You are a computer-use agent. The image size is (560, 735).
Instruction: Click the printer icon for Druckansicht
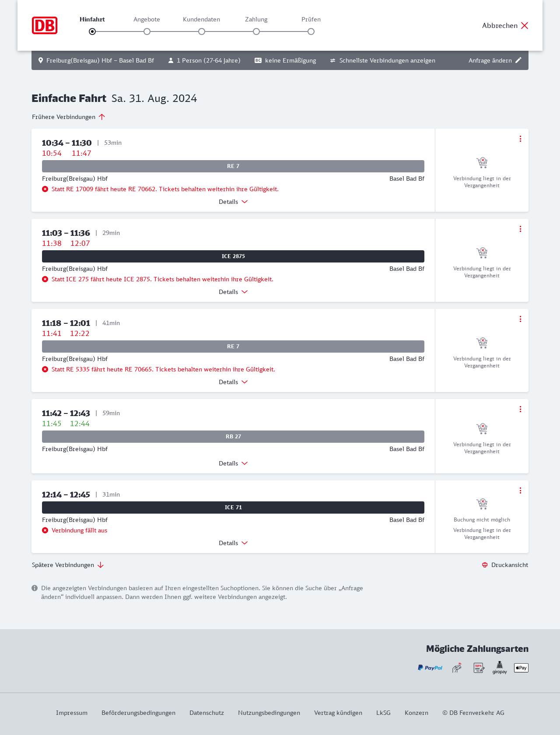pyautogui.click(x=485, y=565)
